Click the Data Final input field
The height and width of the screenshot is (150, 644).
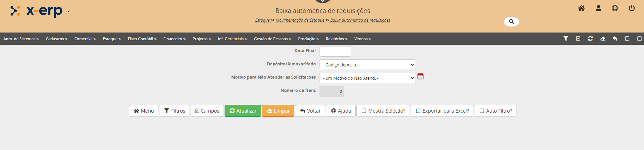tap(335, 51)
